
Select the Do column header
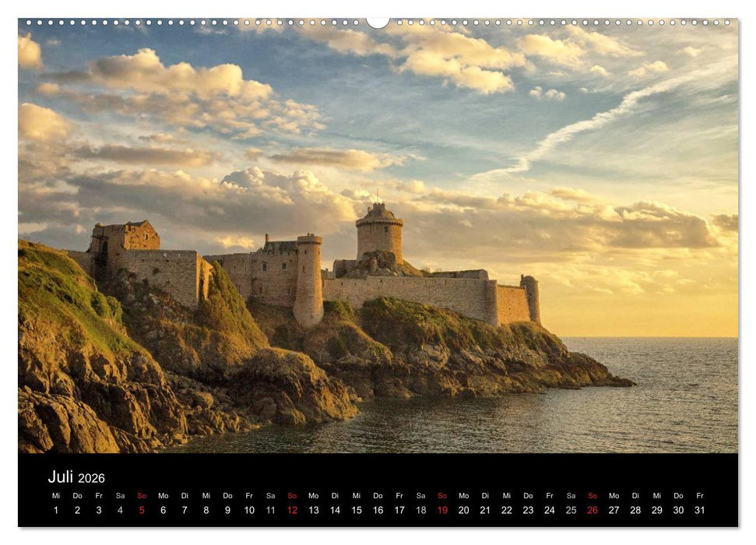click(76, 494)
